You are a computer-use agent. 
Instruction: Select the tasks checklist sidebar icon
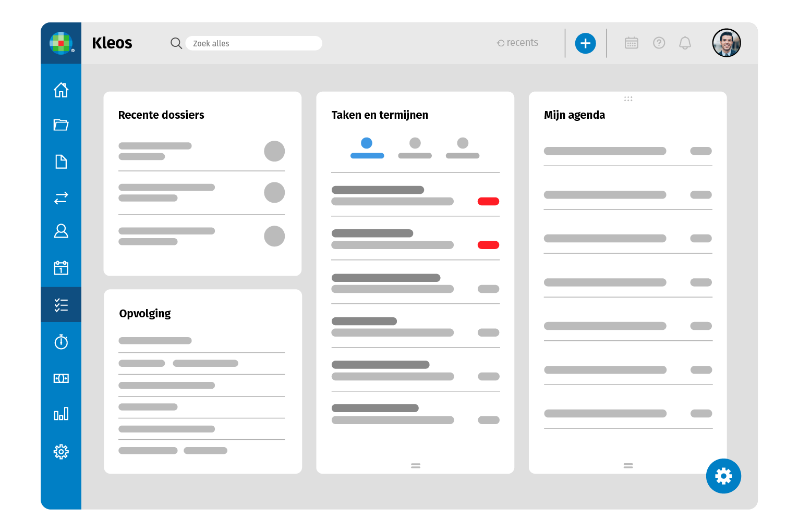pyautogui.click(x=61, y=305)
